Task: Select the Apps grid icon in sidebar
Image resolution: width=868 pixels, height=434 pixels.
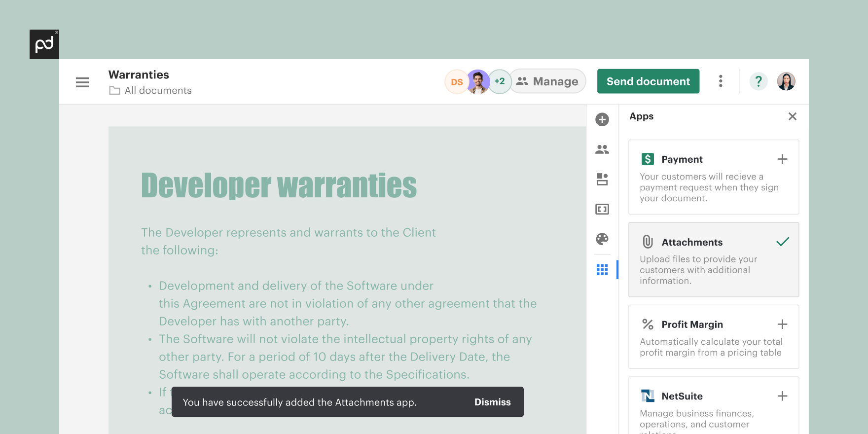Action: 602,270
